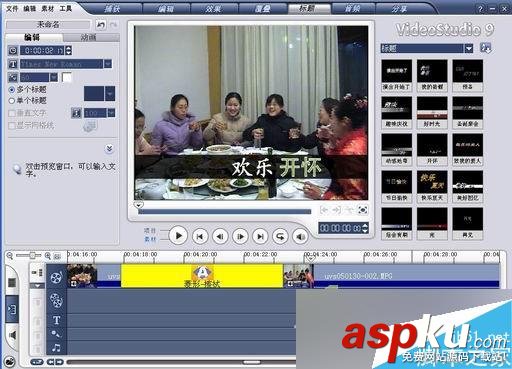Click the undo arrow icon
Viewport: 512px width, 369px height.
click(101, 25)
